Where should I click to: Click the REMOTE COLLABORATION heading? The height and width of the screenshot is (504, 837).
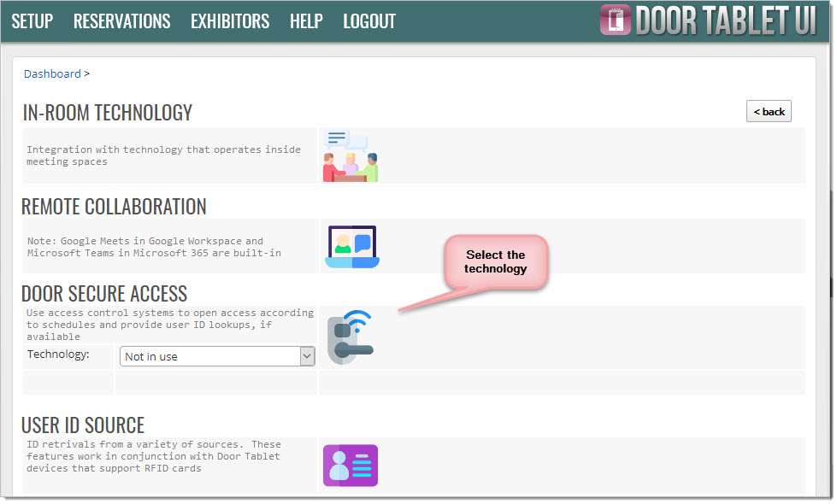tap(114, 207)
